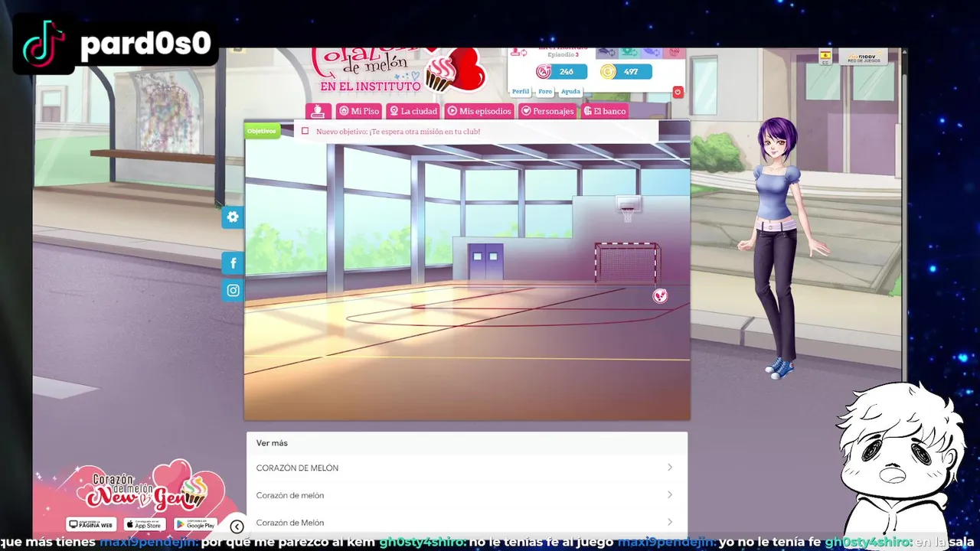The height and width of the screenshot is (551, 980).
Task: Open the El banco tab
Action: pyautogui.click(x=605, y=111)
